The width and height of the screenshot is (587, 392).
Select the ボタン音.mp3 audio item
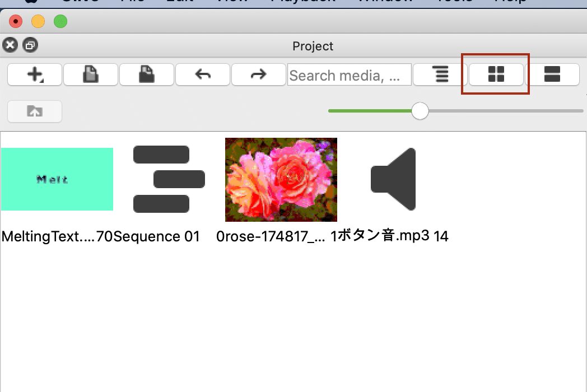click(393, 179)
